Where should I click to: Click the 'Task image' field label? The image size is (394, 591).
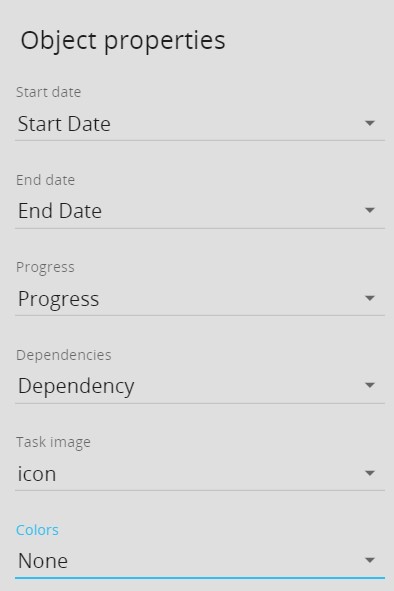click(53, 442)
